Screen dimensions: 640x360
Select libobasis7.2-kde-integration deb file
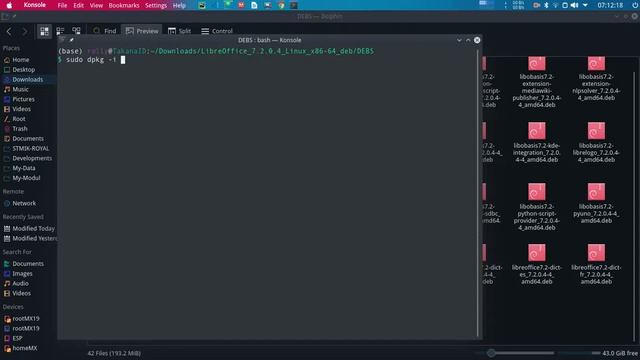[537, 142]
